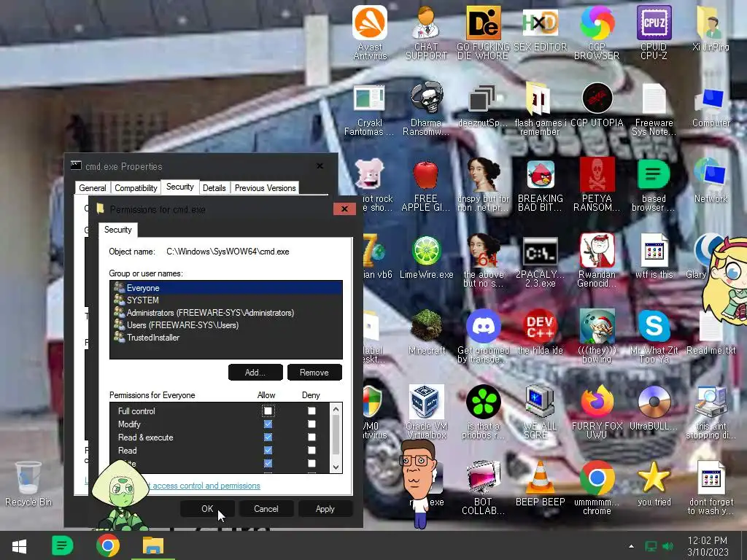Check Deny for Read permission
This screenshot has height=560, width=747.
coord(311,450)
